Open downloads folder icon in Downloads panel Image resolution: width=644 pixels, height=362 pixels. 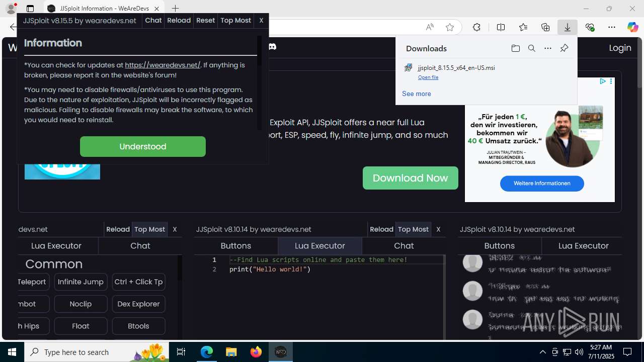515,48
